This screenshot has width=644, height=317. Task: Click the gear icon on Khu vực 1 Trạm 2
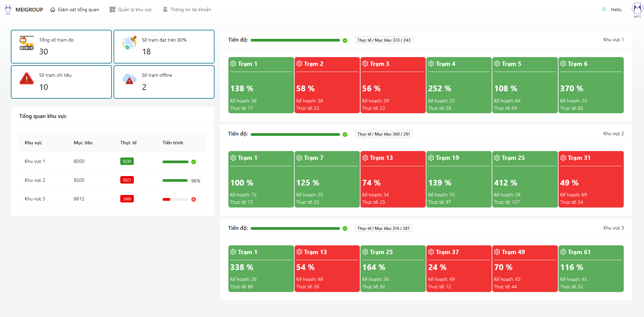click(299, 64)
